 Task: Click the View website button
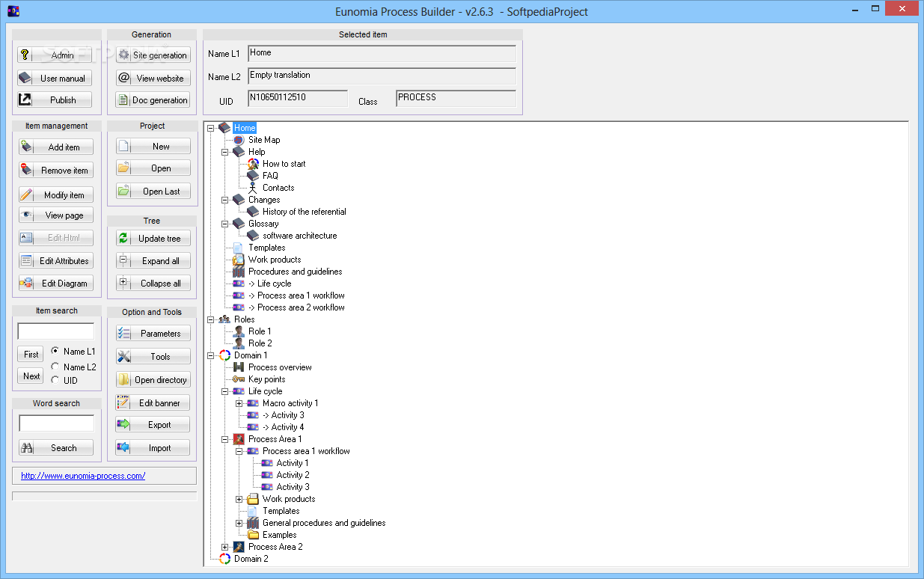(153, 78)
